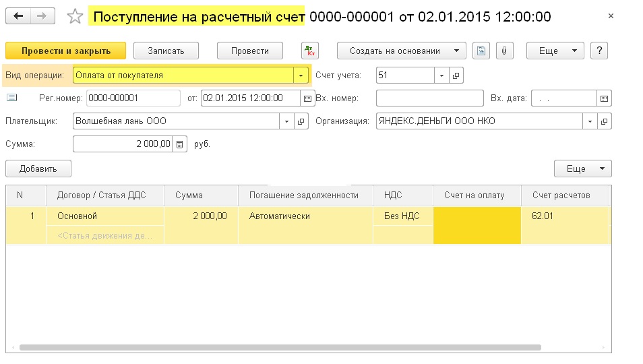Add document to favorites with star icon
The image size is (643, 364).
coord(75,16)
